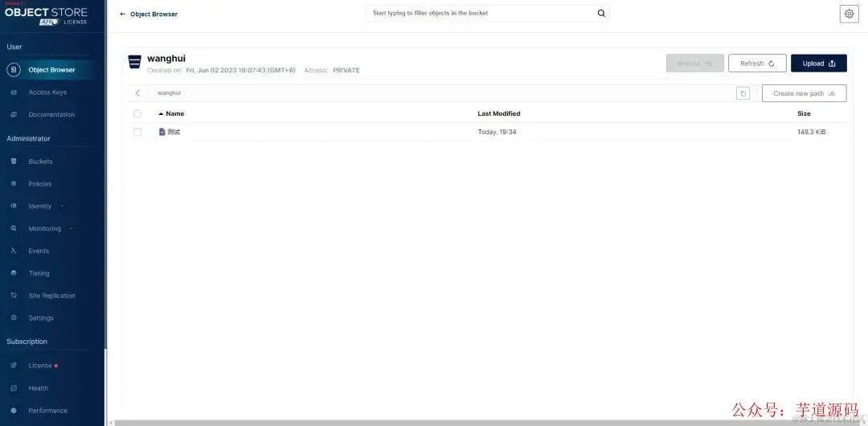This screenshot has height=426, width=868.
Task: Click the Buckets sidebar icon
Action: point(14,162)
